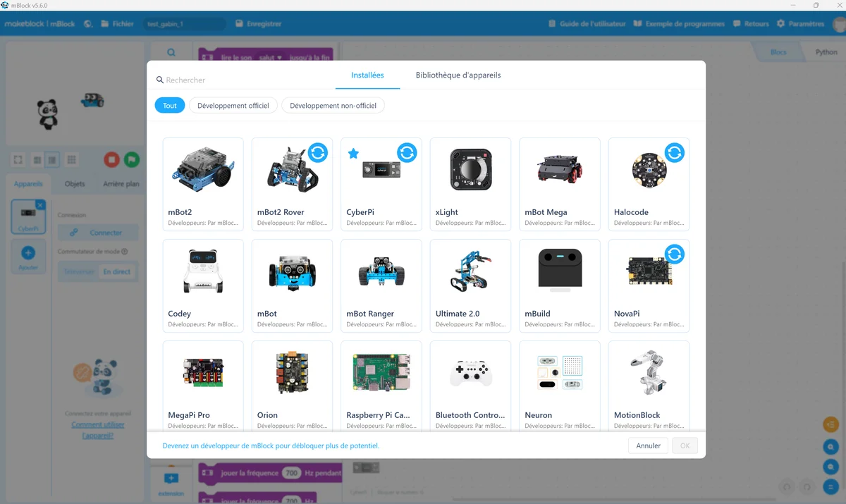Switch mode to En direct
The height and width of the screenshot is (504, 846).
pos(117,271)
